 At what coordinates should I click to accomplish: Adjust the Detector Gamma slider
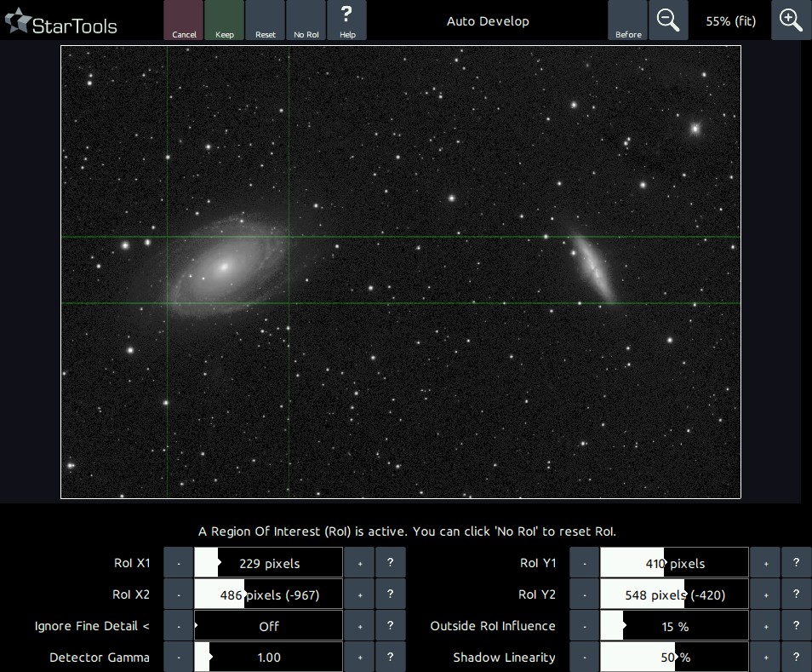pyautogui.click(x=268, y=657)
